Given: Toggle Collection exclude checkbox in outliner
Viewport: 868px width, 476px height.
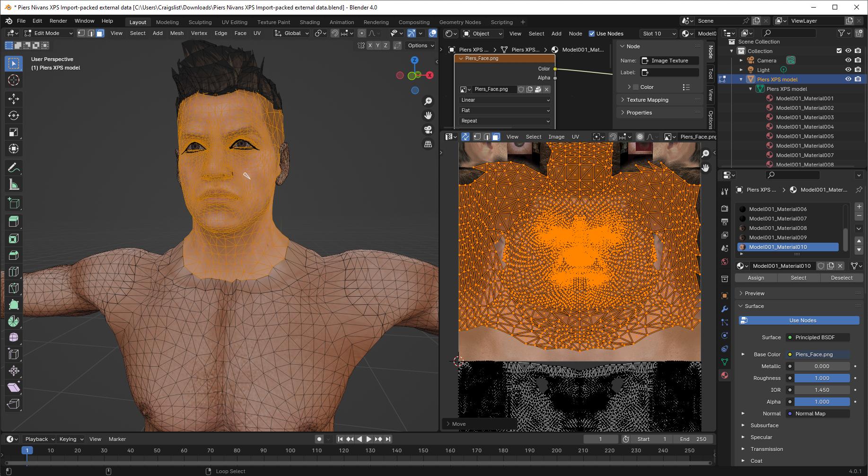Looking at the screenshot, I should 839,51.
